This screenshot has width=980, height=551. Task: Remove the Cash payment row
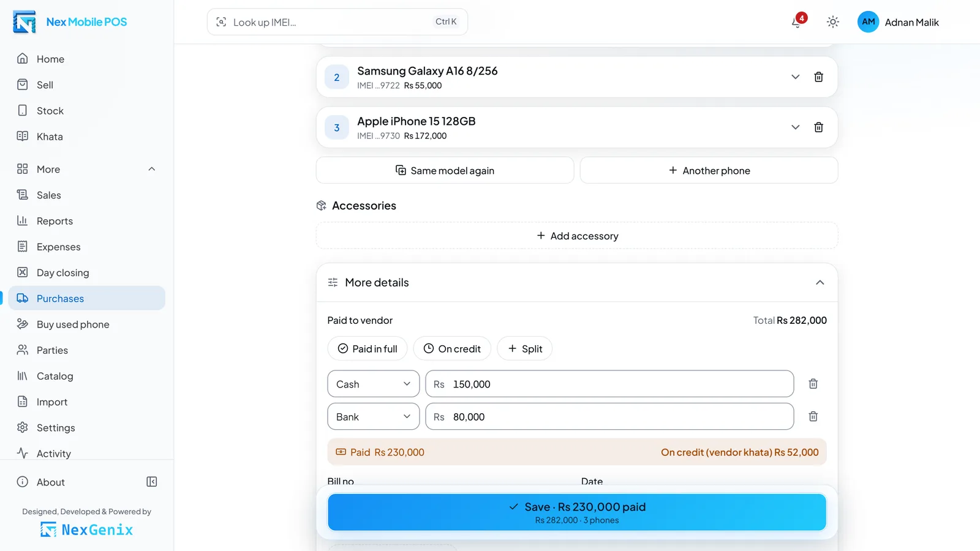(x=813, y=384)
